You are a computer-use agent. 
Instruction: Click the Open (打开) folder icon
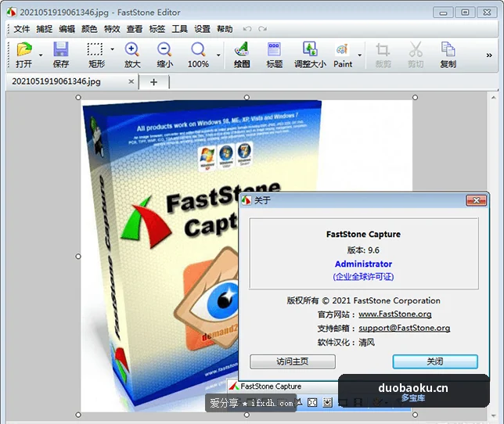point(24,50)
